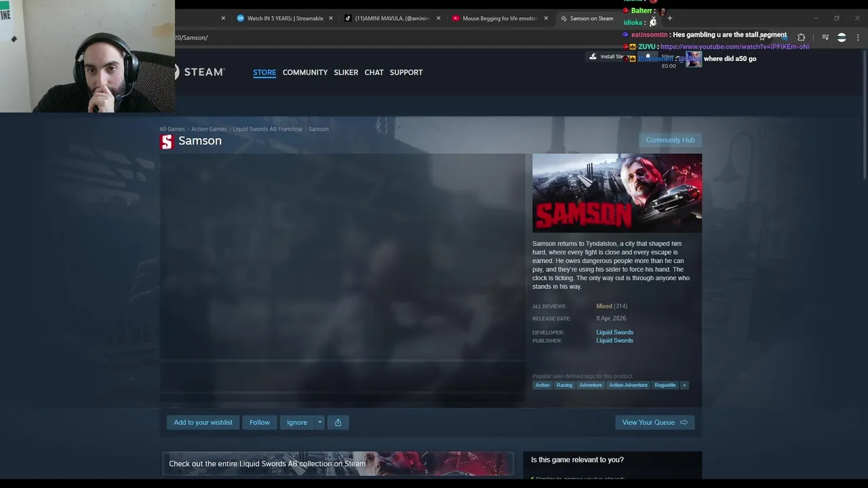Click 'Is this game relevant to you?' heading
Viewport: 868px width, 488px height.
pyautogui.click(x=577, y=460)
